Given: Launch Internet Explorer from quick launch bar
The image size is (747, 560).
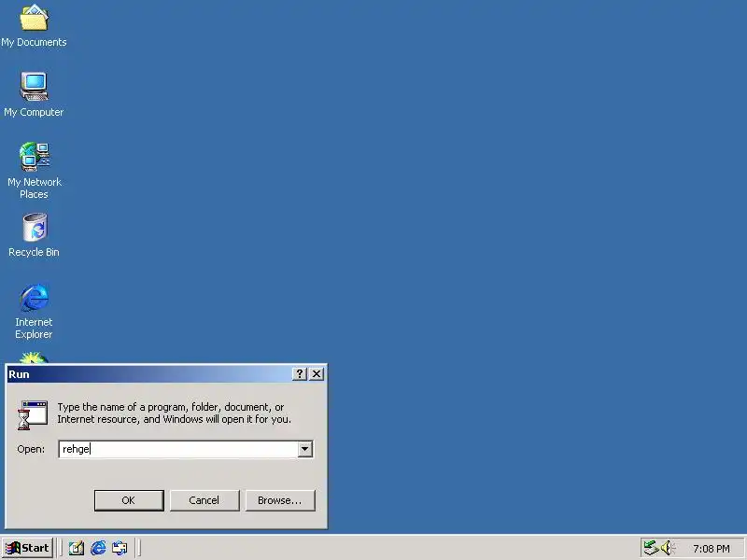Looking at the screenshot, I should 98,548.
